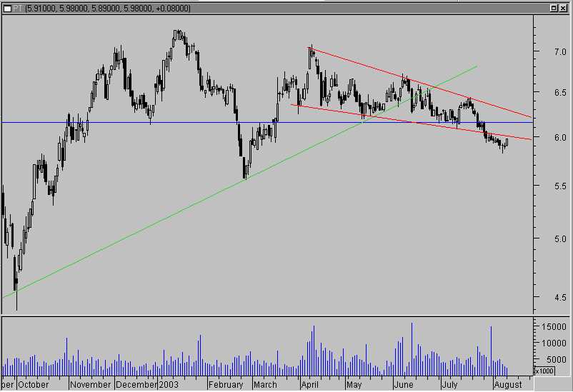Click the April date label
The image size is (573, 392).
[x=310, y=385]
